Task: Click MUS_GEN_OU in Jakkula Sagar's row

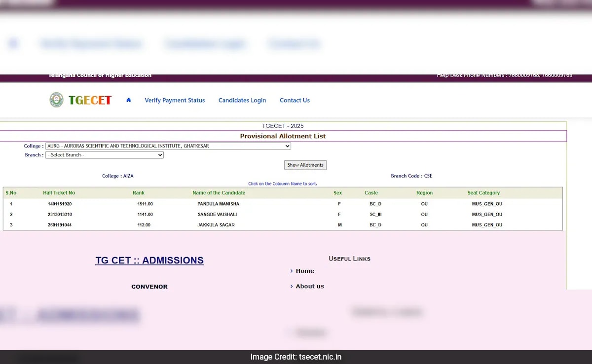Action: pos(487,225)
